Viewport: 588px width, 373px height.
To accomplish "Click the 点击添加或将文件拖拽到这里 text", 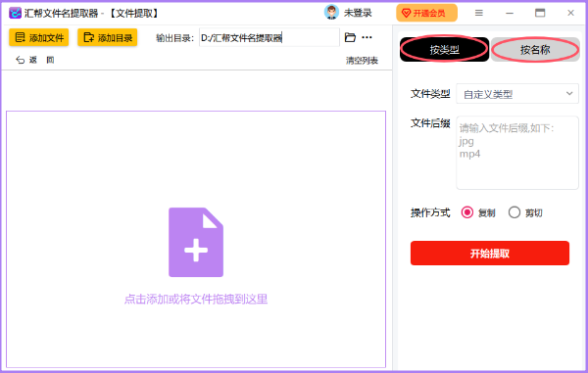I will tap(196, 300).
